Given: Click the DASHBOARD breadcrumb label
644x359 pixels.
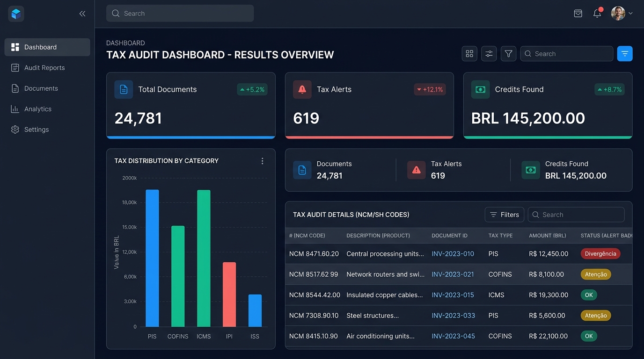Looking at the screenshot, I should click(x=125, y=43).
